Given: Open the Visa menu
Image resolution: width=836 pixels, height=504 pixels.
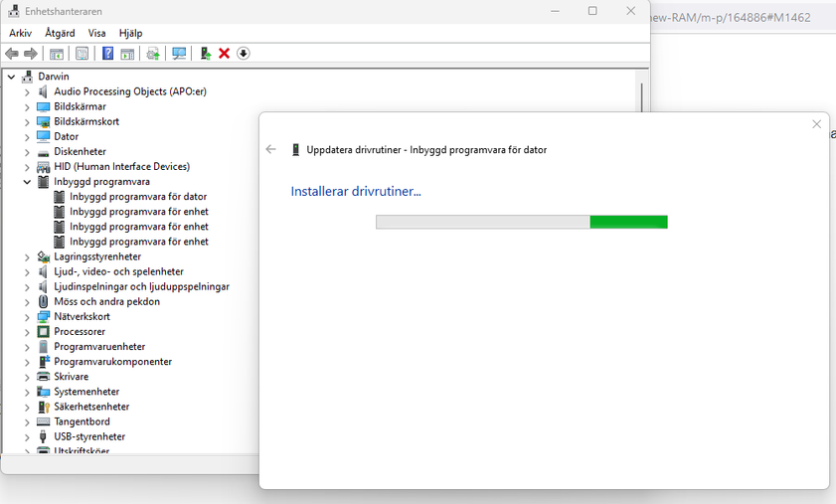Looking at the screenshot, I should pos(96,33).
